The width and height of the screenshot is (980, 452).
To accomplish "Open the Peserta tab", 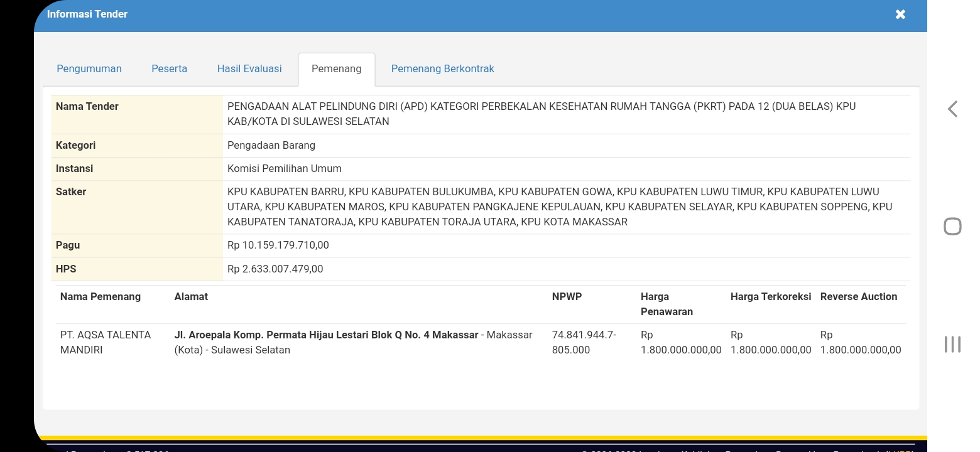I will point(169,68).
